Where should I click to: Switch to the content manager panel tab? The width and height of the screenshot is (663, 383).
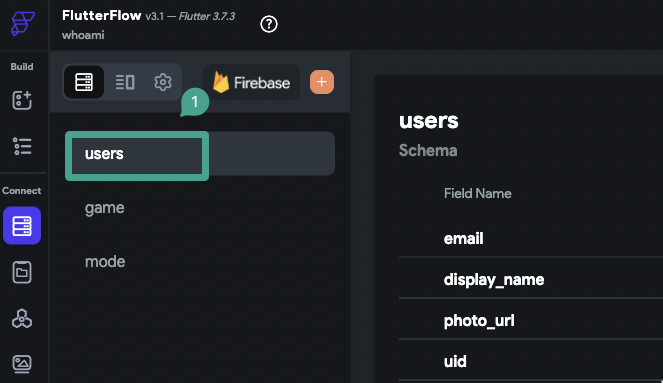(125, 82)
